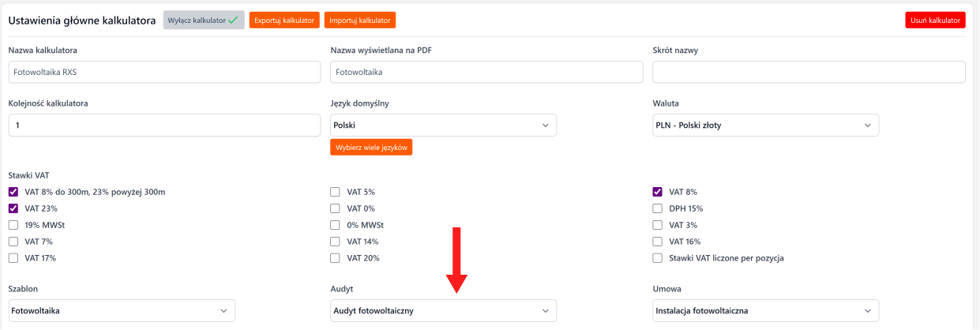Enable the VAT 5% checkbox
The image size is (980, 330).
[x=336, y=192]
